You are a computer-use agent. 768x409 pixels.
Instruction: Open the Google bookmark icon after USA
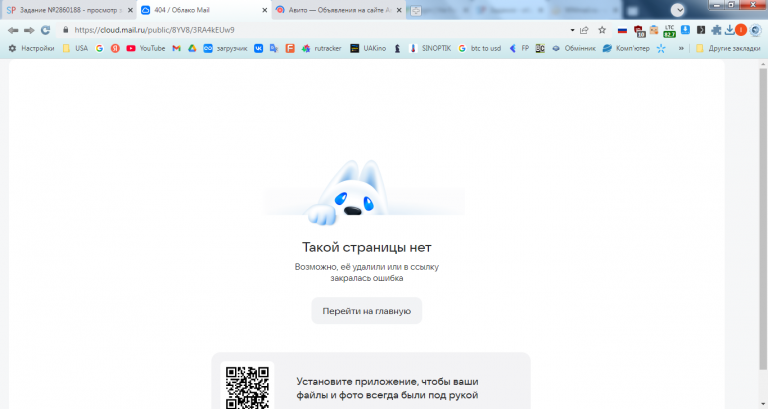click(99, 48)
